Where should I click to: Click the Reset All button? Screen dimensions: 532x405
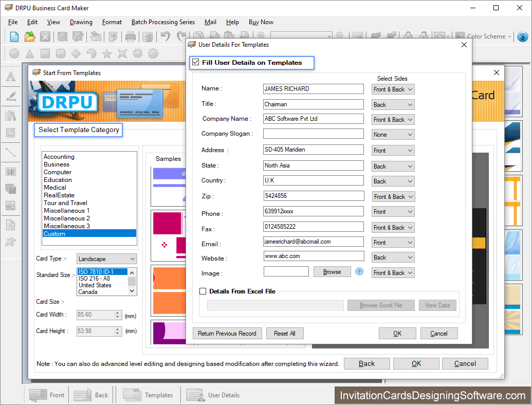[x=285, y=334]
